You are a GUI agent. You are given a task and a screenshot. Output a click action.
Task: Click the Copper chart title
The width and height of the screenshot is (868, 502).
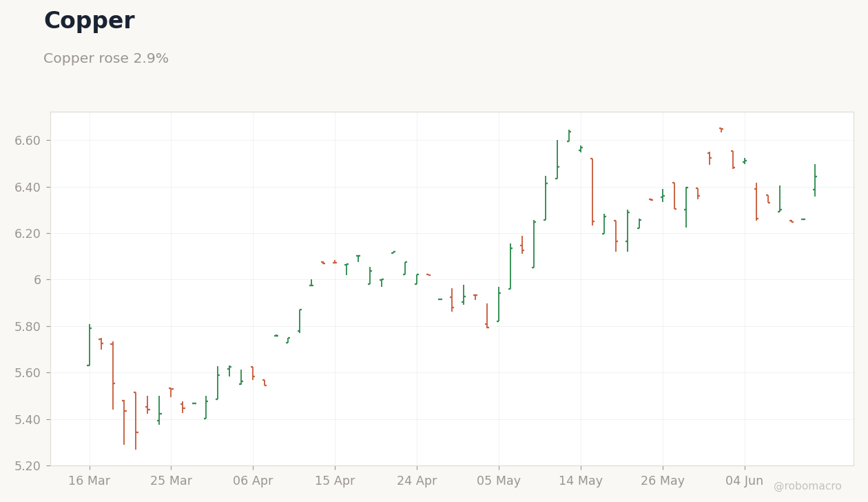coord(89,21)
